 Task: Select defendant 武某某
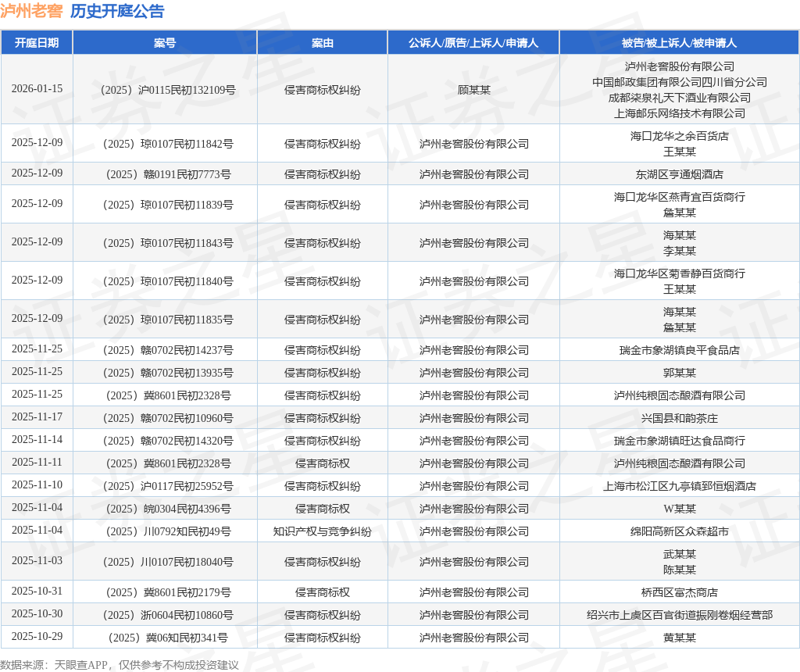click(680, 554)
